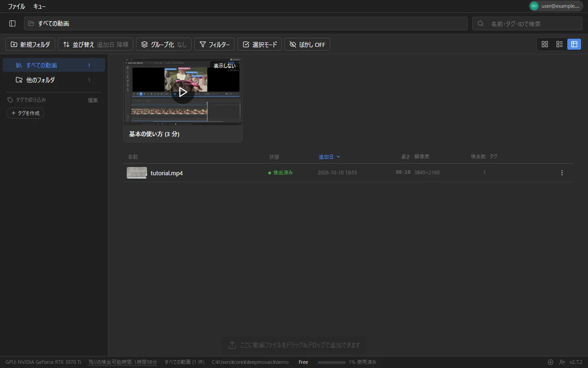Viewport: 588px width, 368px height.
Task: Create a 新規フォルダ
Action: coord(30,45)
